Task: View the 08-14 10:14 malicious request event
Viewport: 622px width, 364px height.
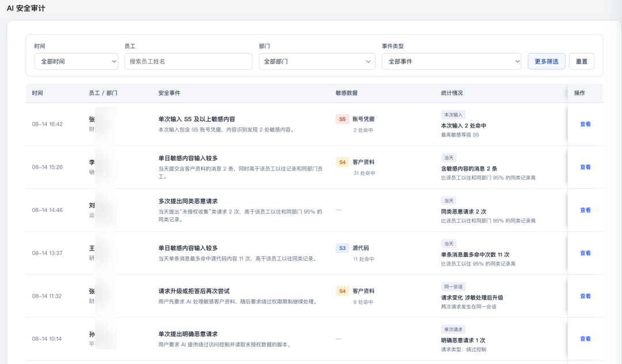Action: (585, 339)
